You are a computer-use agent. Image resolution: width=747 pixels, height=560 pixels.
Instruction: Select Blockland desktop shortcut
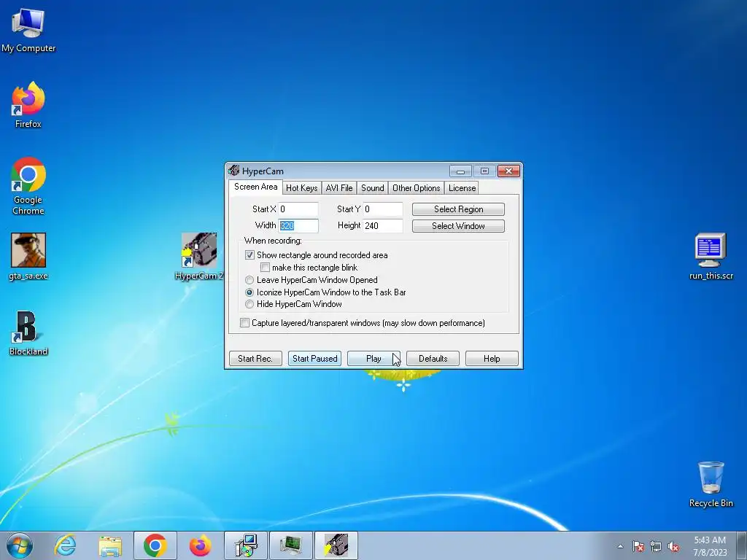(28, 333)
